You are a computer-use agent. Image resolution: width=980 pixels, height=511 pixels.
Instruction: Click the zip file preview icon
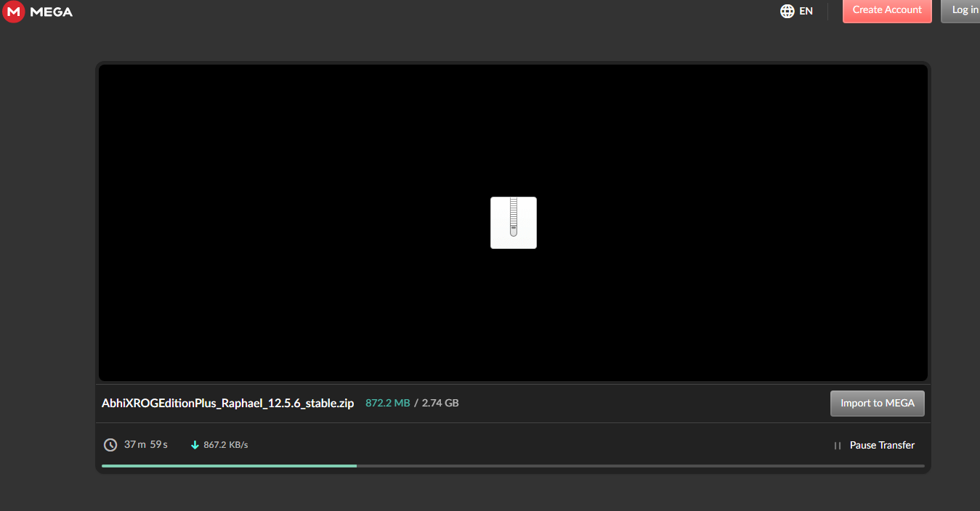[514, 223]
